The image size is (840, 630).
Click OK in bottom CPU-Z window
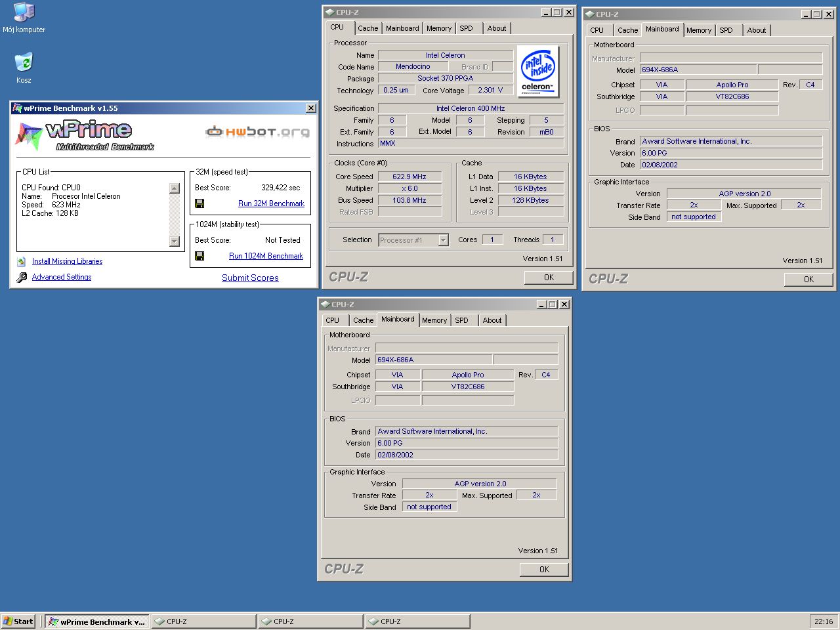[x=544, y=570]
